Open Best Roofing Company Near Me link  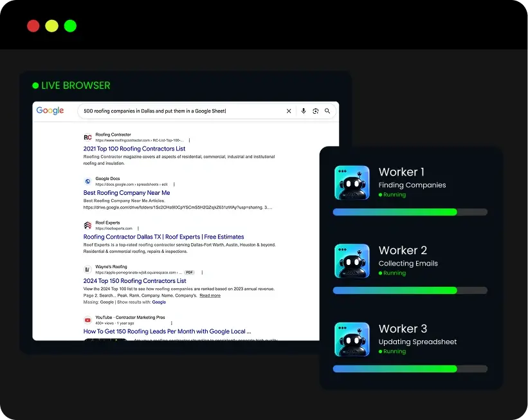pyautogui.click(x=127, y=193)
